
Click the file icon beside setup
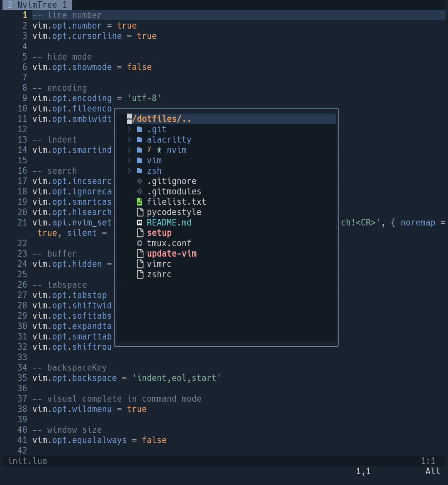140,233
